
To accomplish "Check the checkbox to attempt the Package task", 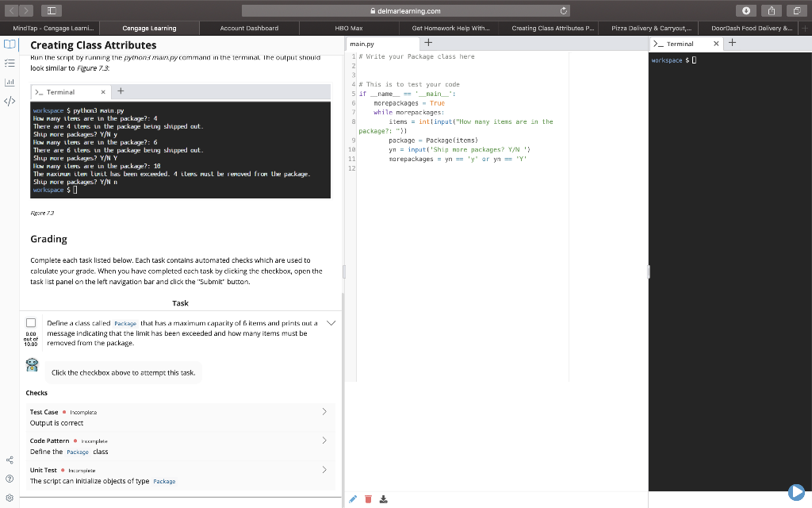I will click(x=30, y=322).
